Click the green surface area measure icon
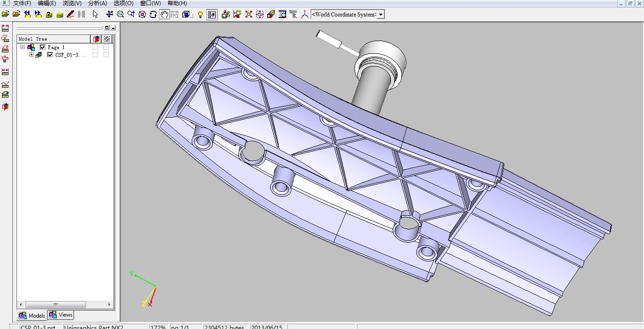644x329 pixels. click(5, 95)
